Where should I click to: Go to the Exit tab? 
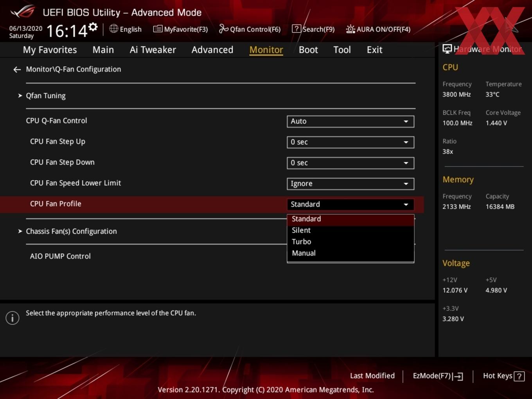coord(374,50)
